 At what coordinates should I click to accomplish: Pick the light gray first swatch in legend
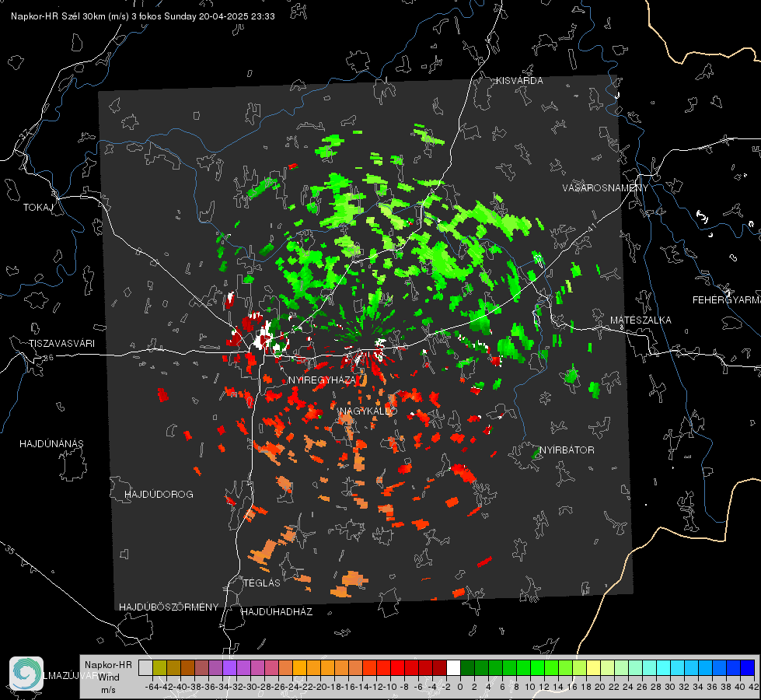pyautogui.click(x=145, y=667)
